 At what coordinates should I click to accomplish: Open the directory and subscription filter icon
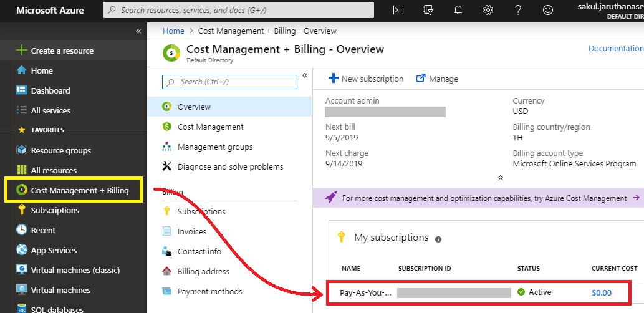pos(428,10)
